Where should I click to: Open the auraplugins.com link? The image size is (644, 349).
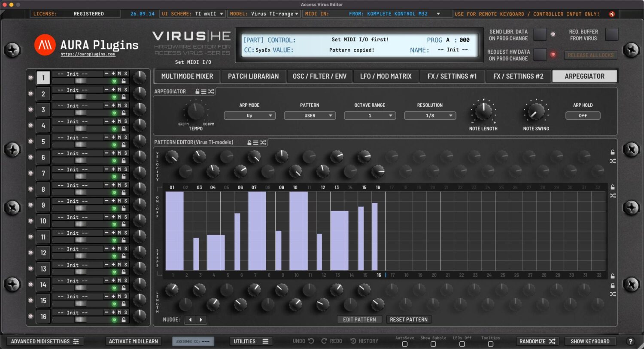point(88,55)
